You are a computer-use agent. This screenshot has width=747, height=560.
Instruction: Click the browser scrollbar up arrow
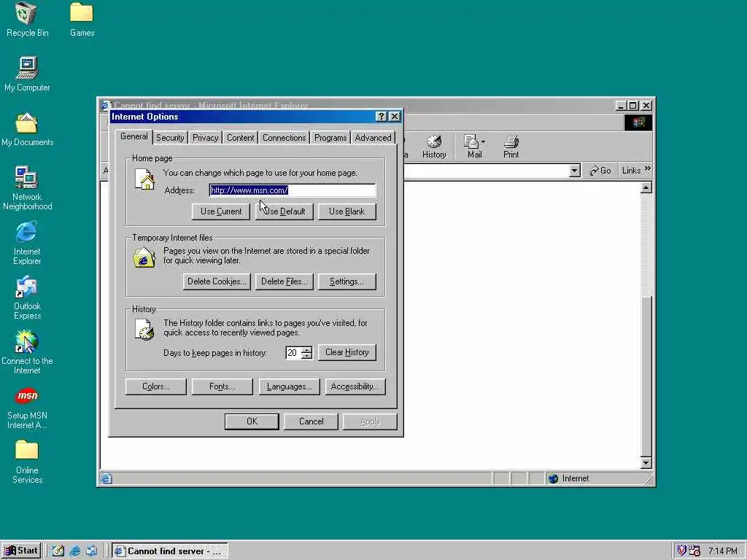pos(646,187)
